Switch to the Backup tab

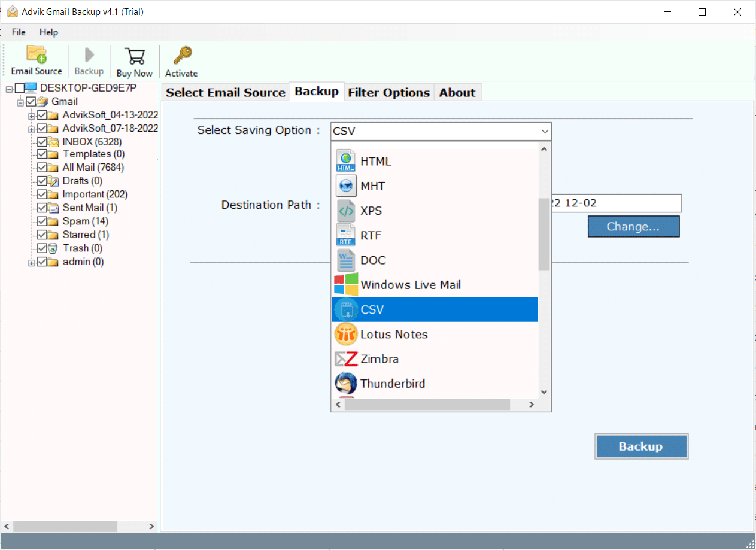(x=317, y=91)
